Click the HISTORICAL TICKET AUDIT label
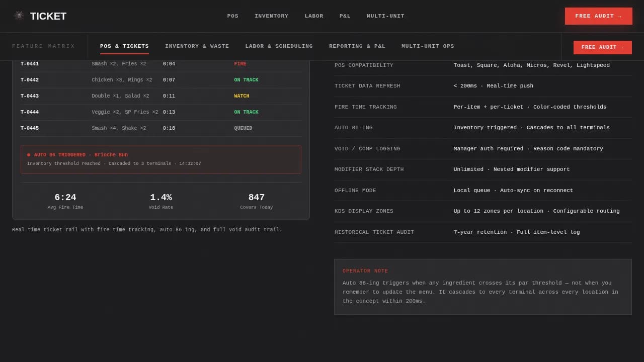Viewport: 644px width, 362px height. [374, 232]
